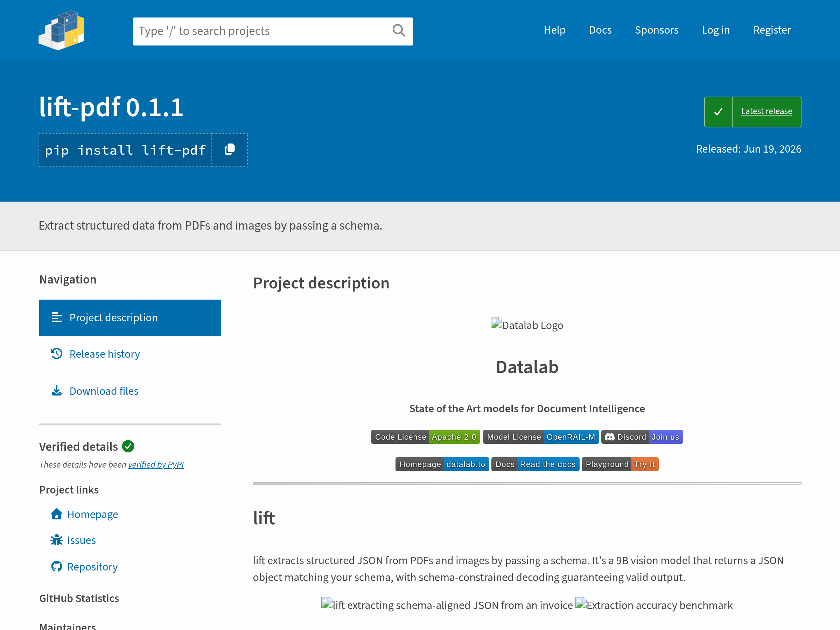Click the Latest release link

[766, 111]
